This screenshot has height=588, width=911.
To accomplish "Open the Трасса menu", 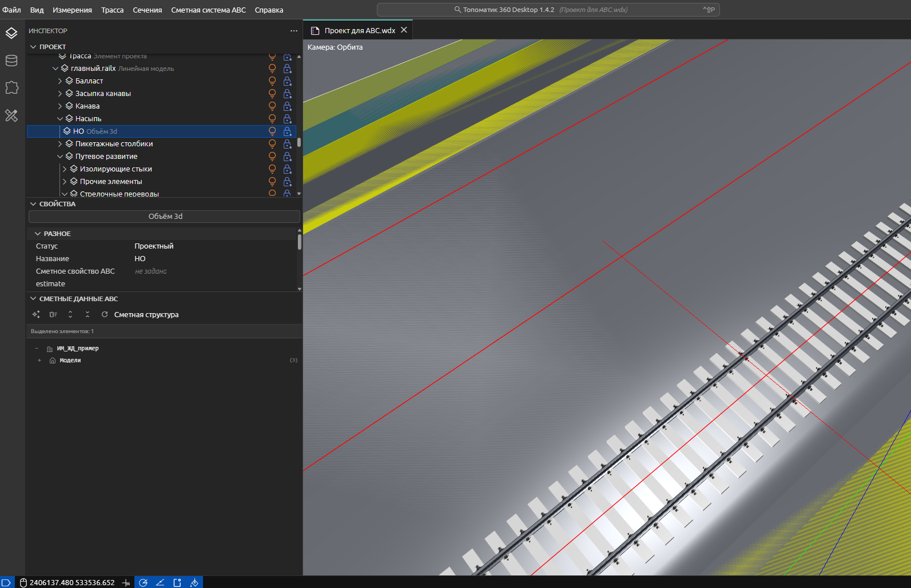I will point(113,10).
